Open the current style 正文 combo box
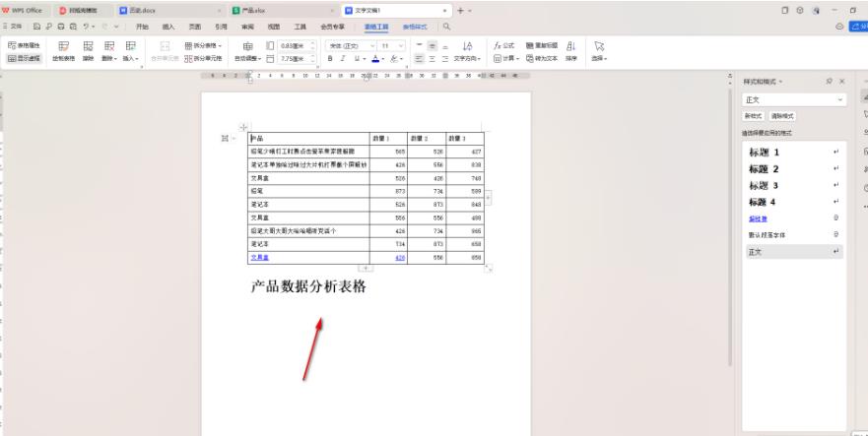 click(794, 99)
